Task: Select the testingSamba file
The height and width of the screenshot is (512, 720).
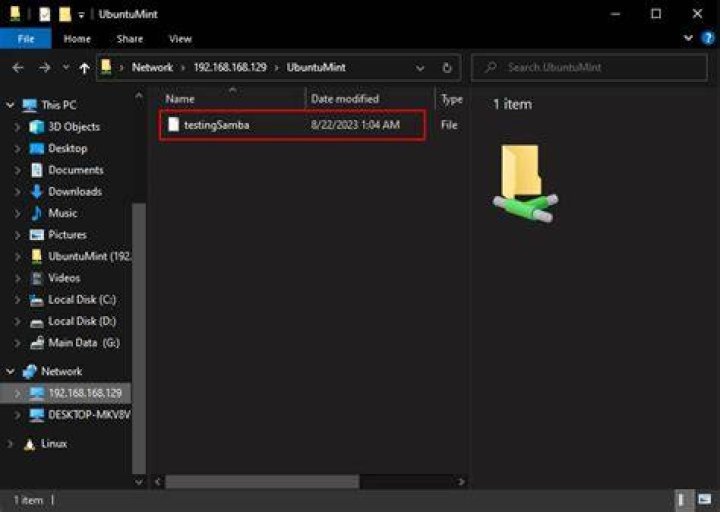Action: coord(292,125)
